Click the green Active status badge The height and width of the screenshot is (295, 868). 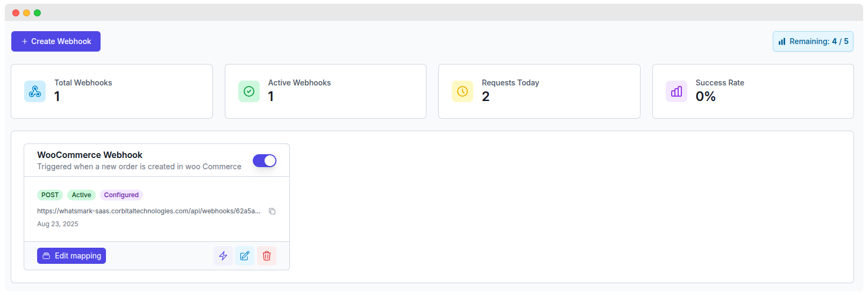[x=81, y=195]
